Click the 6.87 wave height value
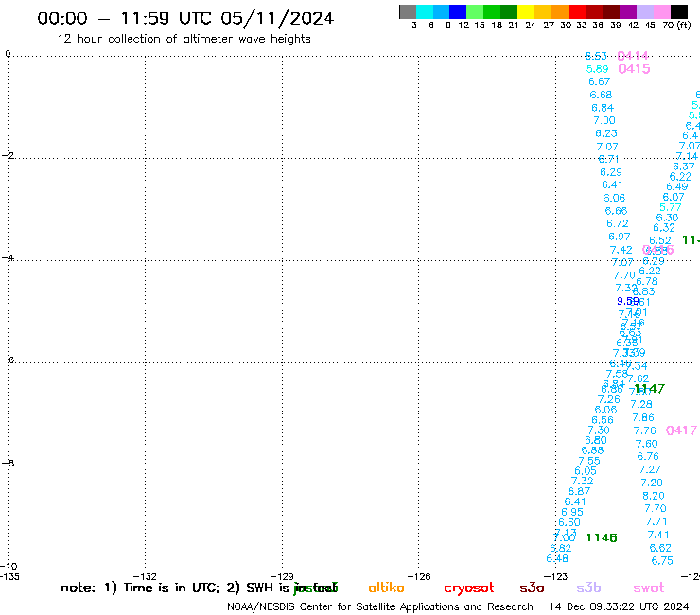The width and height of the screenshot is (700, 615). point(579,491)
